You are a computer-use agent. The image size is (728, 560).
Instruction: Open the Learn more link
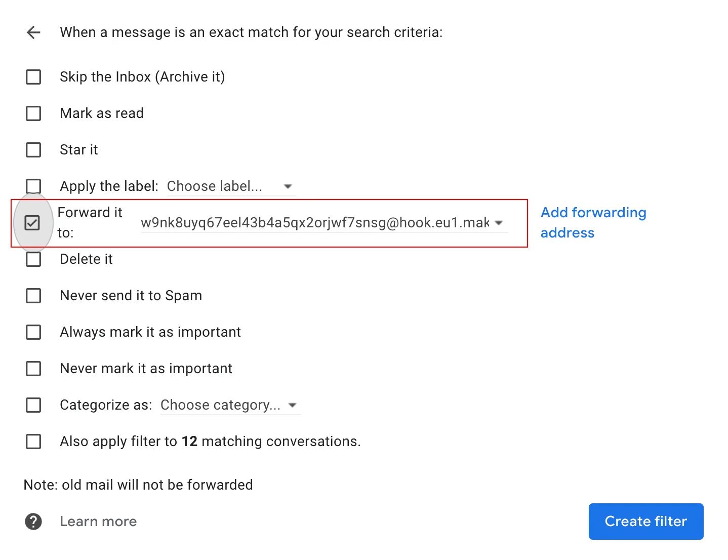[98, 522]
